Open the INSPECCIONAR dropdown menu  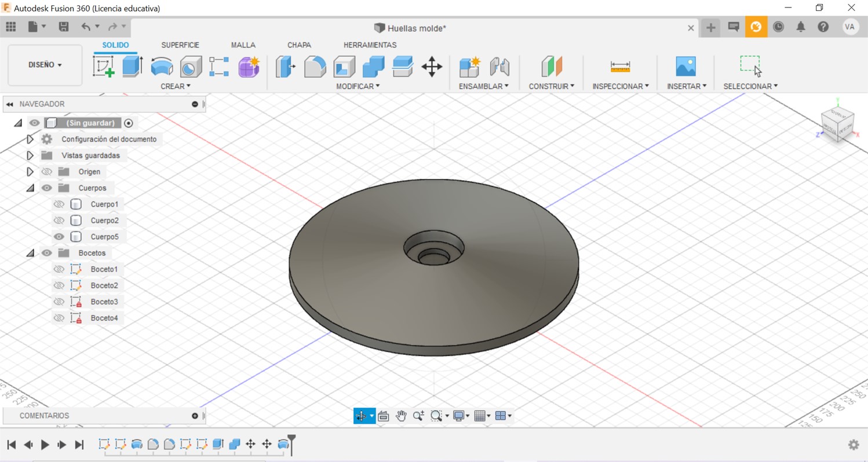(x=621, y=86)
